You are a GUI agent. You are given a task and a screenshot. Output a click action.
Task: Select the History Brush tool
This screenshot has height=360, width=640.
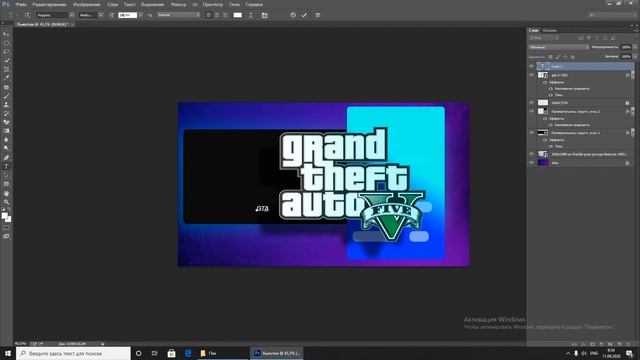(x=6, y=113)
